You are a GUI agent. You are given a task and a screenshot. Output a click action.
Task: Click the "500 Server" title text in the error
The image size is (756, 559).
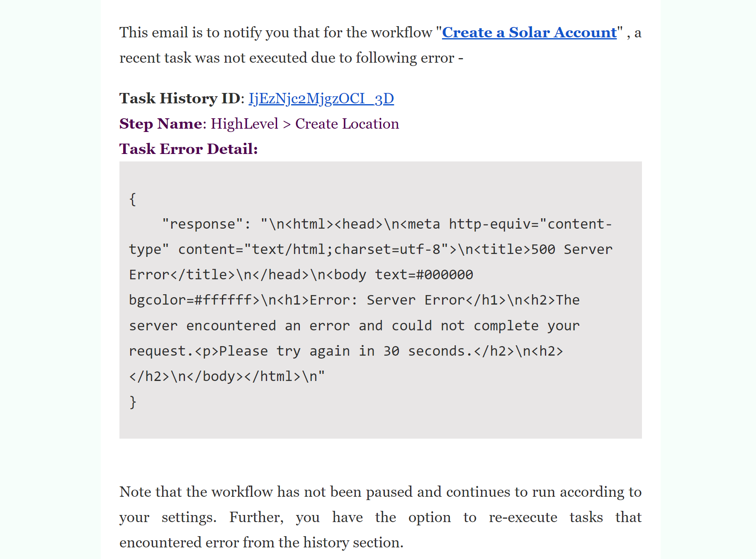pos(571,249)
